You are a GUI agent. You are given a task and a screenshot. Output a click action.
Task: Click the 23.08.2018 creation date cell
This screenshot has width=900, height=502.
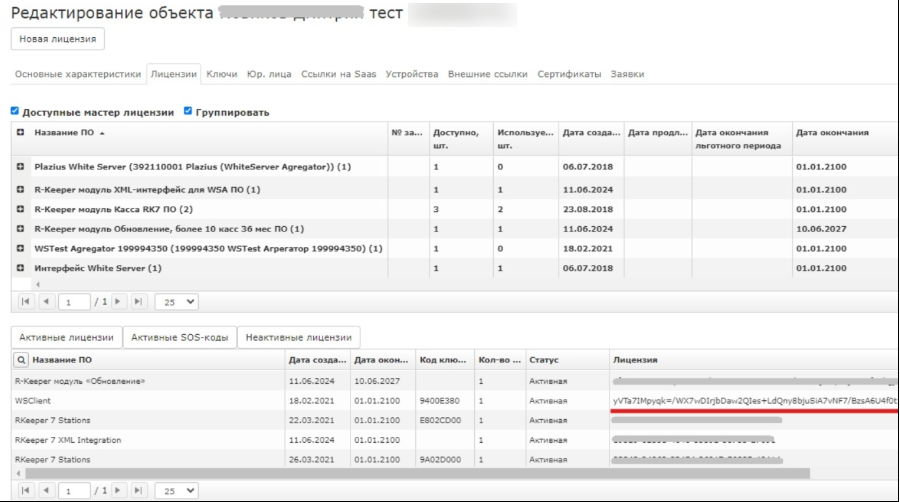pyautogui.click(x=588, y=209)
